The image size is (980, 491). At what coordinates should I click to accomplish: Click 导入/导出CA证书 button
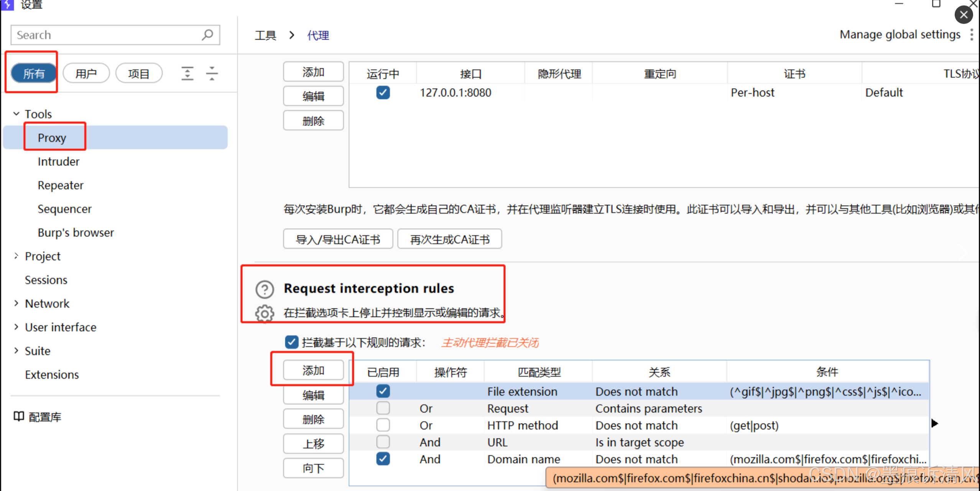click(x=338, y=239)
